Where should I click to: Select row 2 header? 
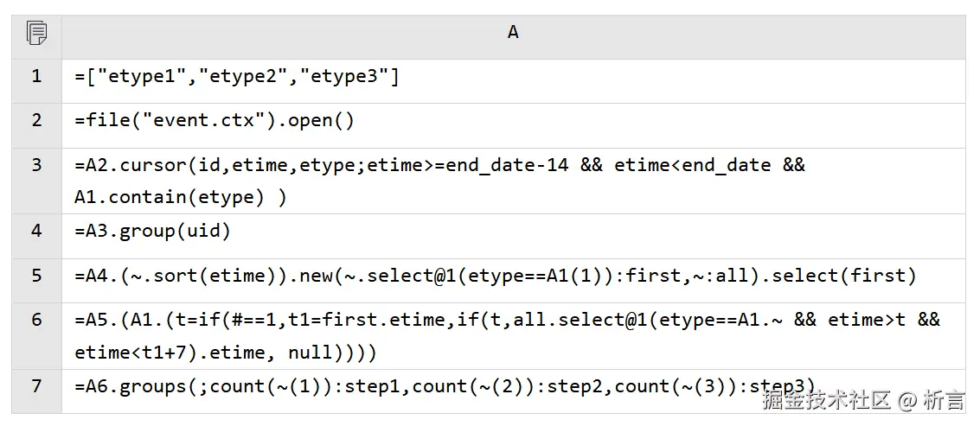click(x=36, y=120)
